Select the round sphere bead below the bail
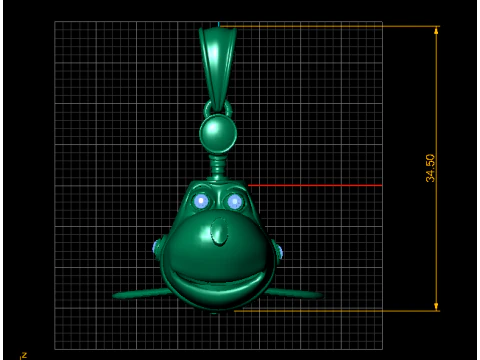 tap(218, 133)
